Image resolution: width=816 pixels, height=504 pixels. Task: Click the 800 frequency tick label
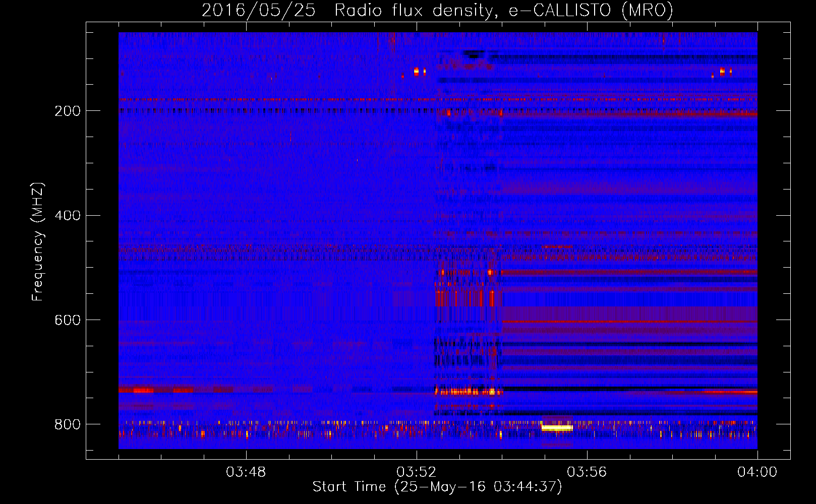tap(68, 424)
